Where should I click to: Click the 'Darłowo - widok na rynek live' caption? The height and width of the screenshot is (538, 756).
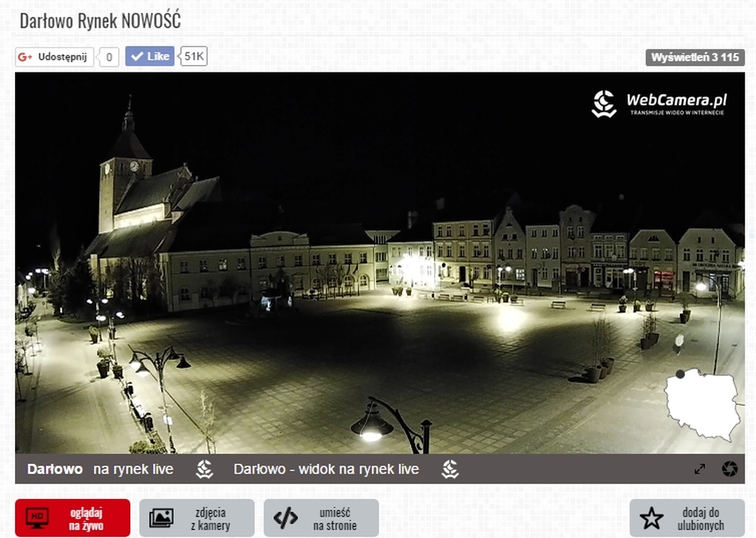(326, 469)
